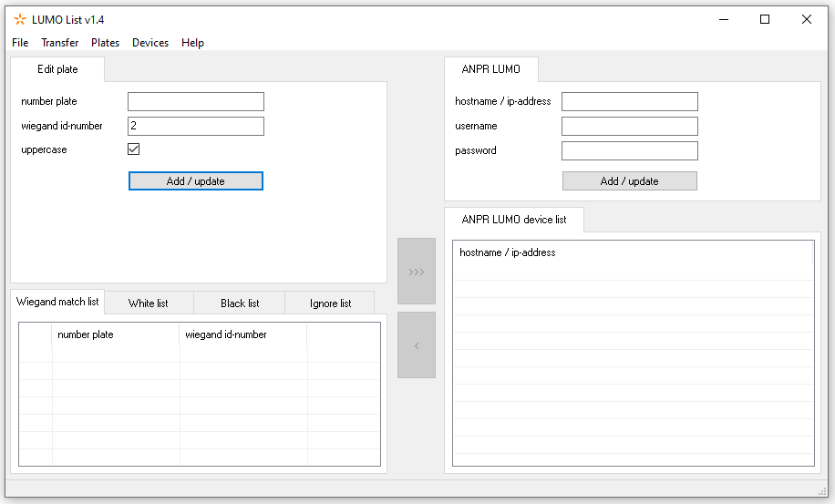835x504 pixels.
Task: Switch to the White list tab
Action: 149,303
